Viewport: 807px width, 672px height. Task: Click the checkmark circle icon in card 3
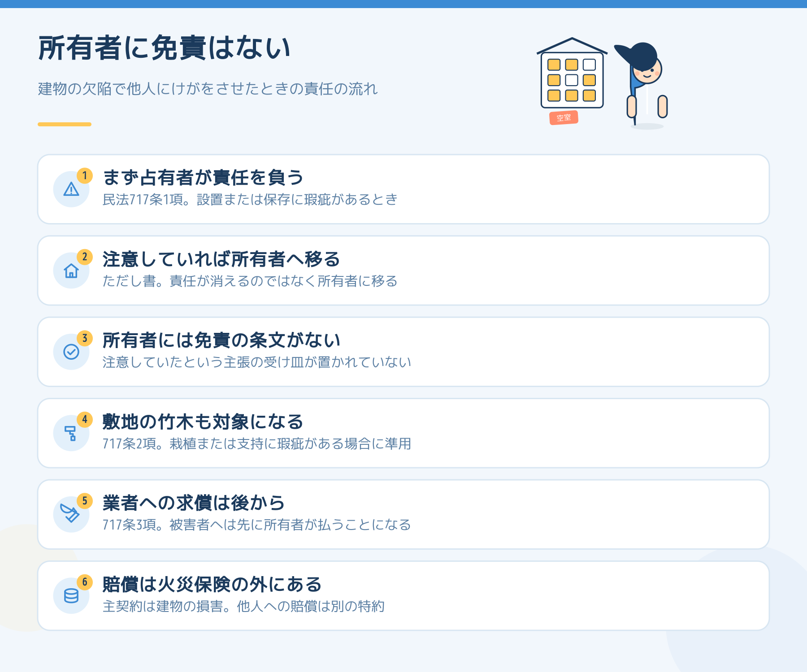point(71,352)
